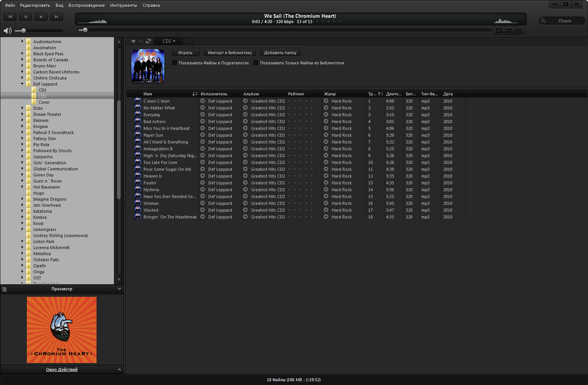Screen dimensions: 588x385
Task: Sort by the Исполнитель column header
Action: tap(220, 94)
